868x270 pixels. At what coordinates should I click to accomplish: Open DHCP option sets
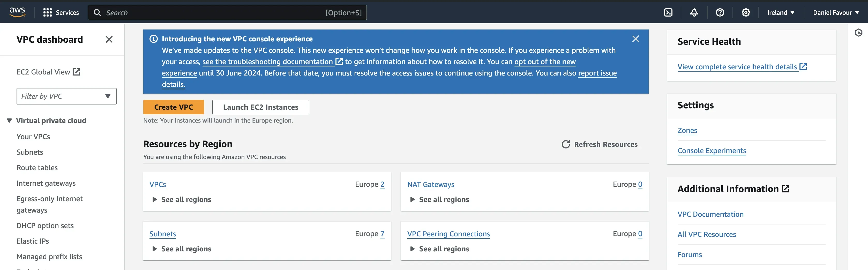(x=45, y=226)
